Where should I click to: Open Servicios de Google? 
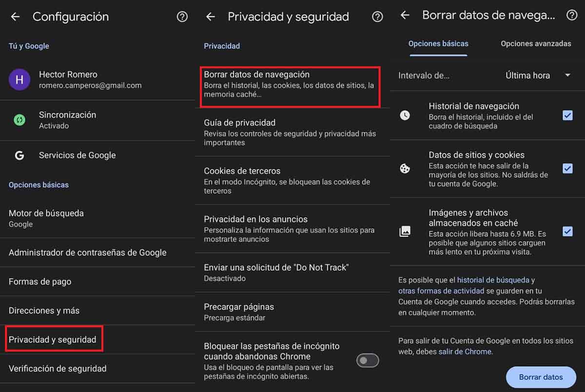[97, 155]
